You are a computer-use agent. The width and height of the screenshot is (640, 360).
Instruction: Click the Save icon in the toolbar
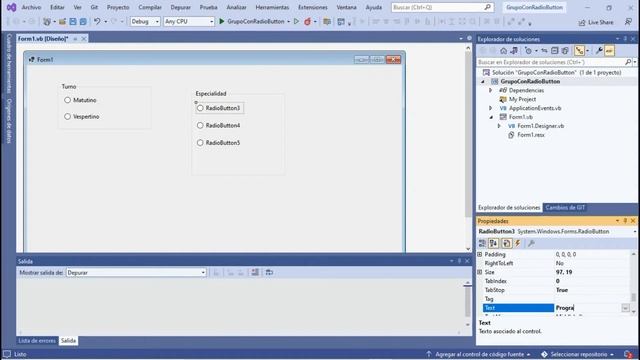[x=73, y=22]
